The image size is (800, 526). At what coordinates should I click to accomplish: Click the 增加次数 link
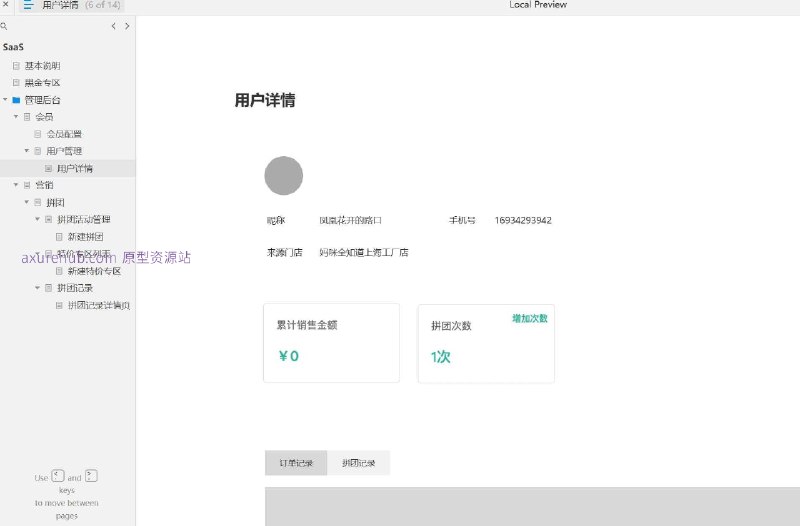coord(530,318)
